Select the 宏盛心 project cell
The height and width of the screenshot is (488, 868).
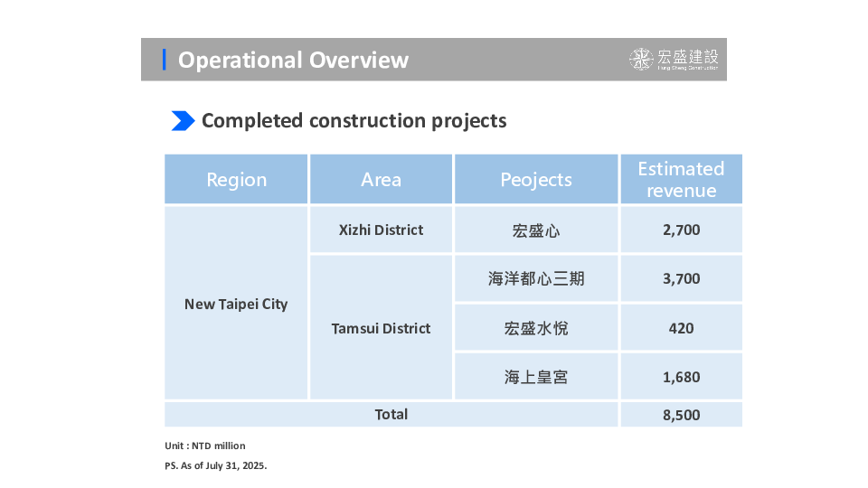tap(536, 230)
